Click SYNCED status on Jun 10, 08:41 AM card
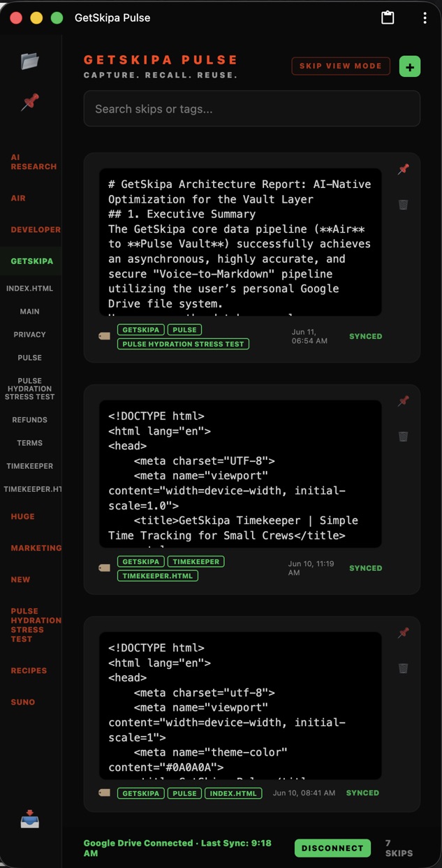442x868 pixels. click(x=362, y=793)
